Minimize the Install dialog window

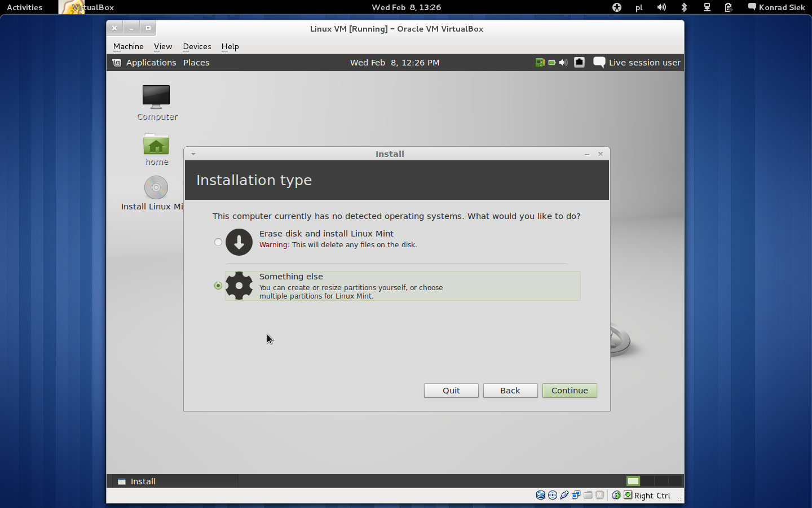click(587, 154)
